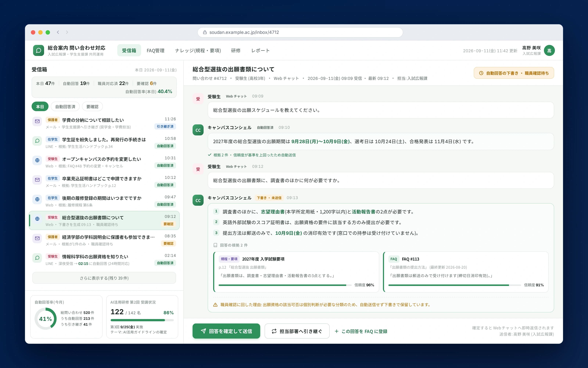The width and height of the screenshot is (588, 368).
Task: Select the inquiry 総合型選抜の出願書類について in the list
Action: click(x=104, y=220)
